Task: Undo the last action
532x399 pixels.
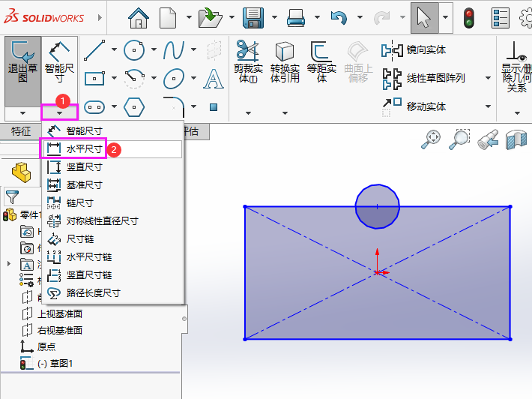Action: click(339, 18)
